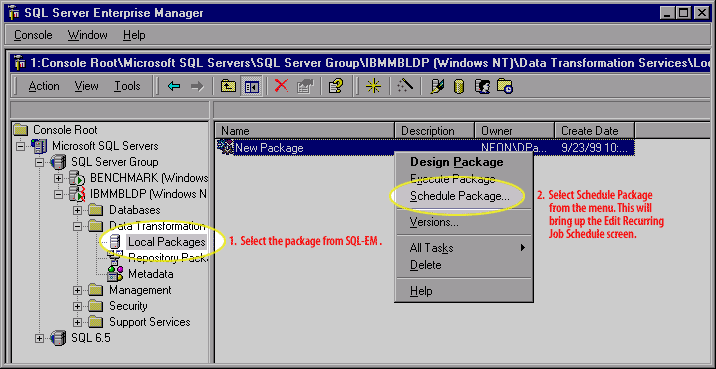Click the magic wand Run a Wizard icon
This screenshot has width=716, height=369.
[405, 86]
